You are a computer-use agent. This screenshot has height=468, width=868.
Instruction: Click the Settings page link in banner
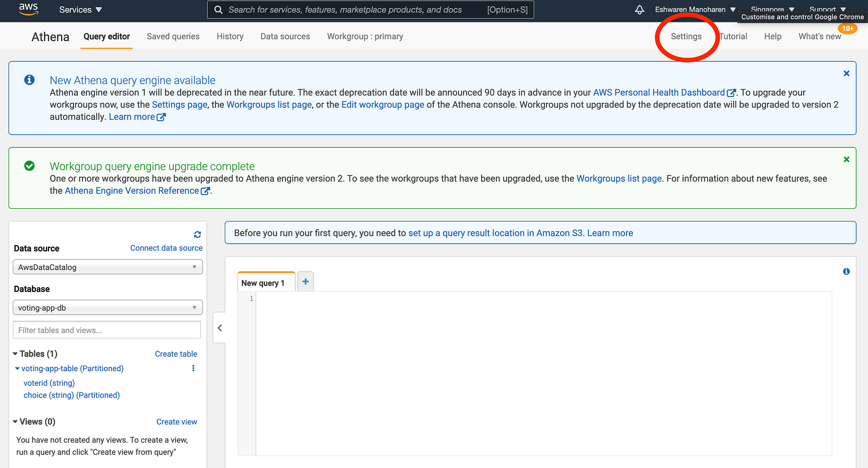(x=179, y=104)
